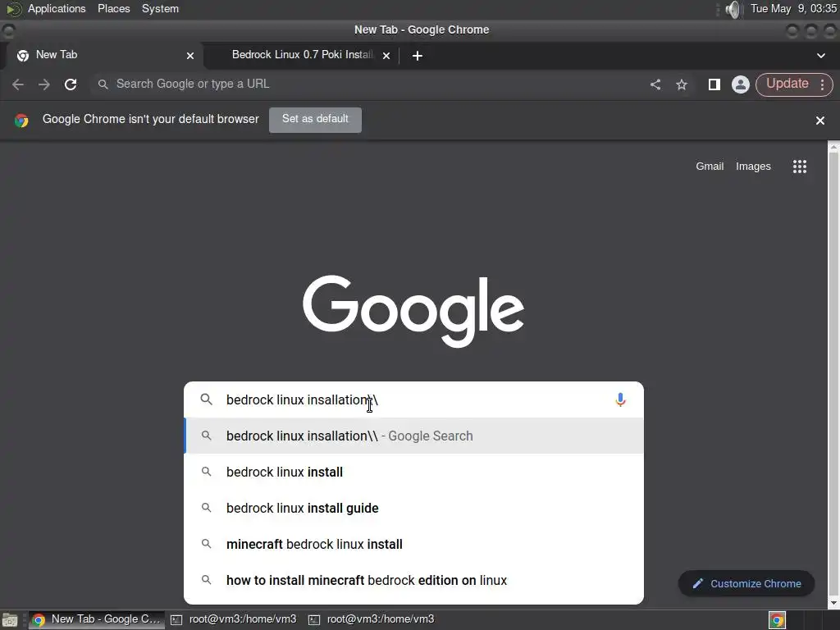Viewport: 840px width, 630px height.
Task: Switch to Bedrock Linux 0.7 Poki tab
Action: click(x=303, y=55)
